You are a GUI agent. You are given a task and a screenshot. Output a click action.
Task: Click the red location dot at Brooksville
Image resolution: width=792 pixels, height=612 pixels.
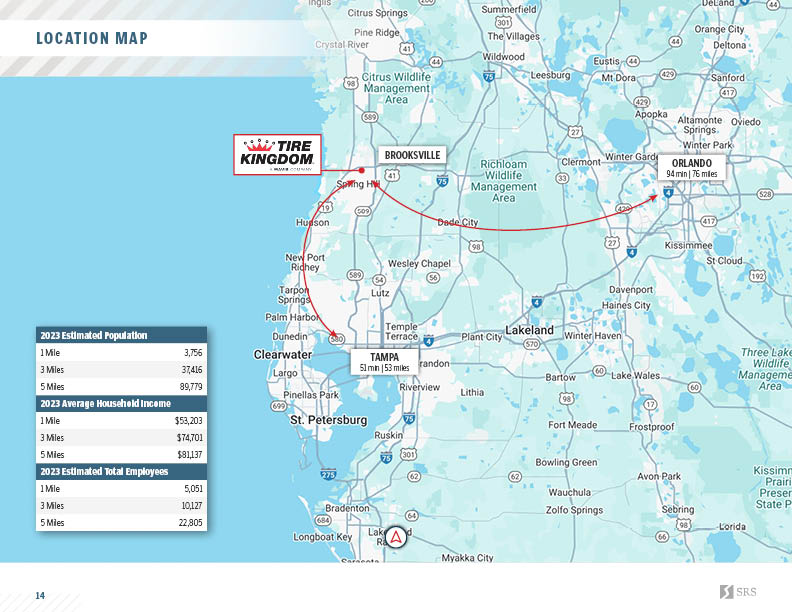(x=362, y=171)
